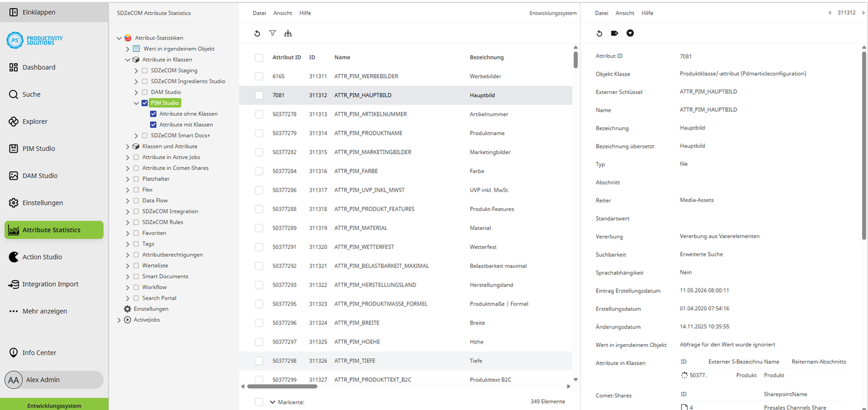Expand Klassen und Attribute node
Image resolution: width=868 pixels, height=410 pixels.
coord(127,146)
